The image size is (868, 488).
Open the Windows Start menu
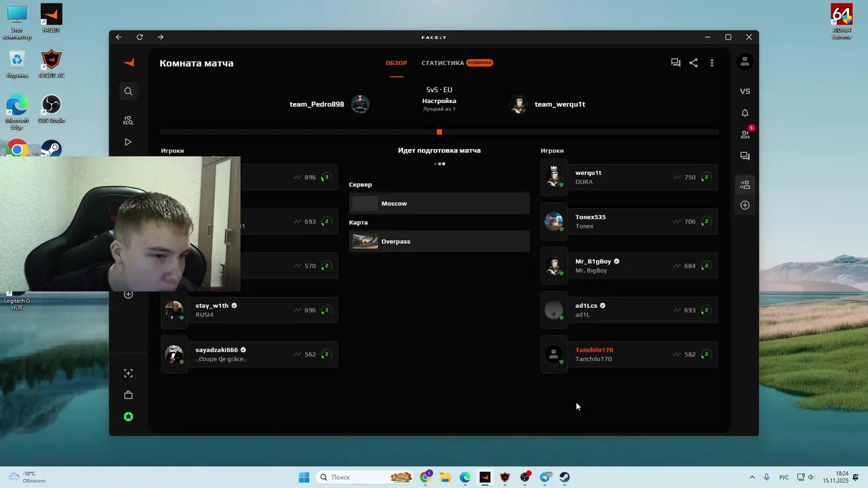304,477
